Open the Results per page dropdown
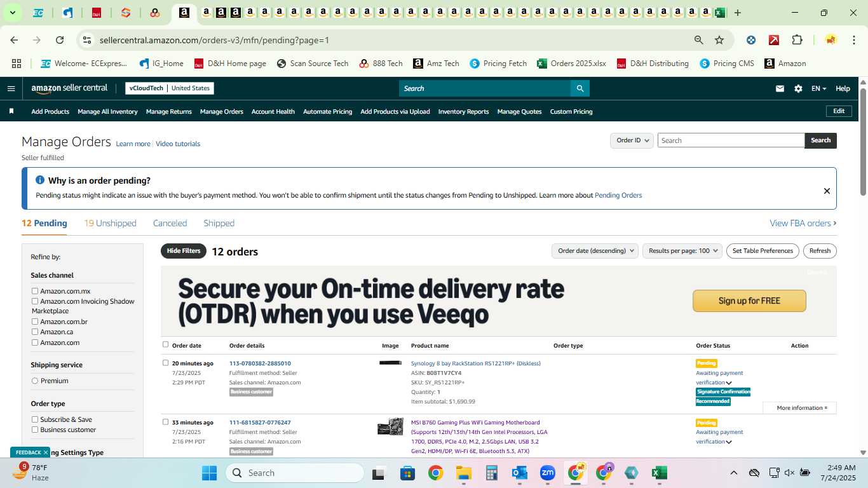The width and height of the screenshot is (868, 488). click(x=682, y=251)
